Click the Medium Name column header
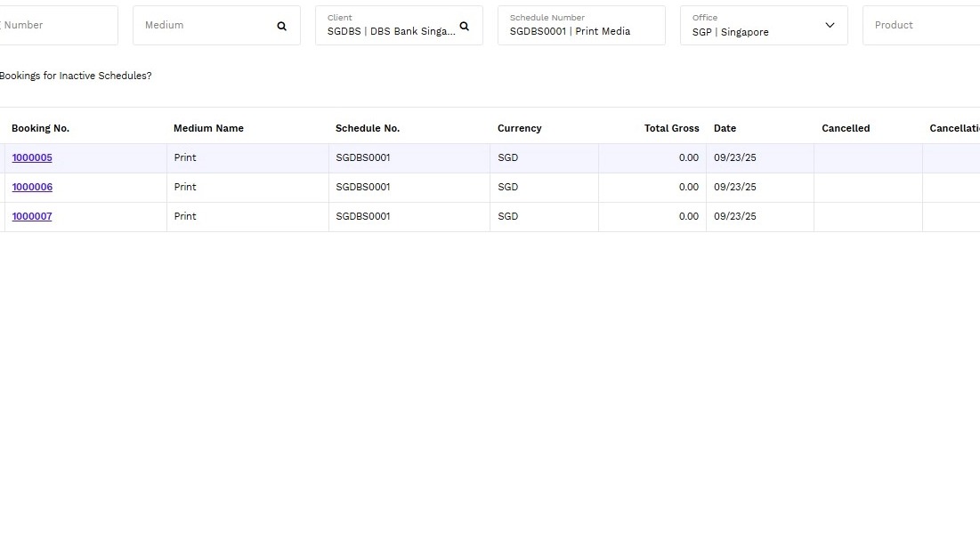Image resolution: width=980 pixels, height=547 pixels. click(x=208, y=128)
